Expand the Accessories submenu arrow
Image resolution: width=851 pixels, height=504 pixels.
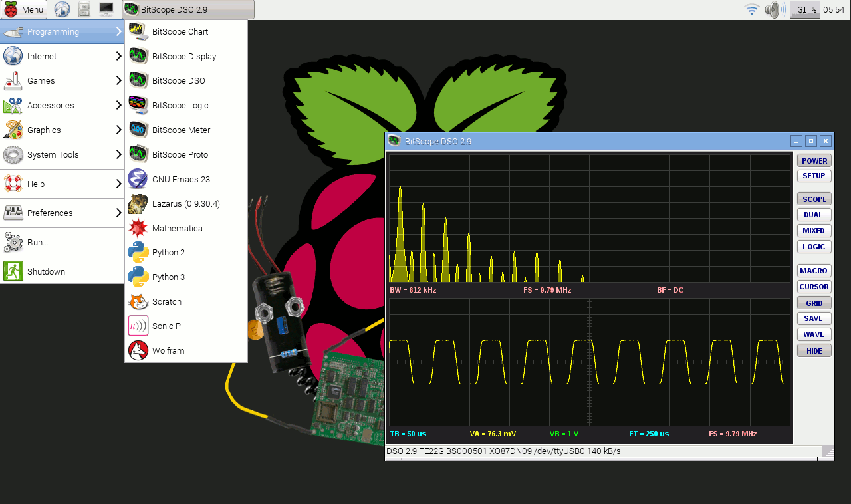[118, 105]
